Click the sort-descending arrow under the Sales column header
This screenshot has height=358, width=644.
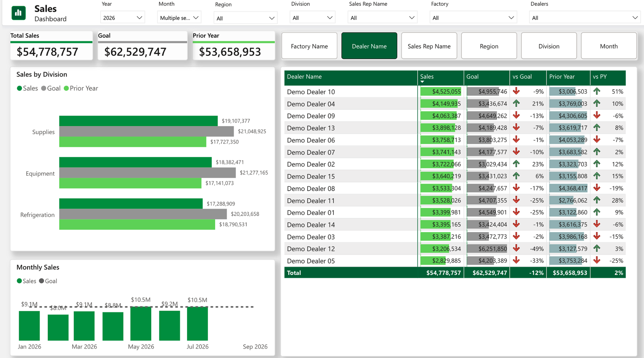coord(422,82)
